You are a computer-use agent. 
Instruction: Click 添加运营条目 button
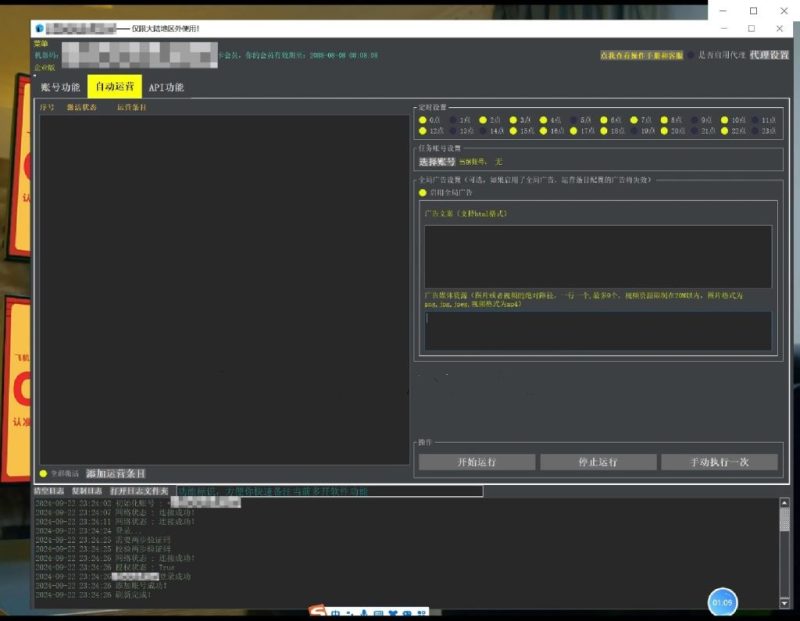pyautogui.click(x=115, y=473)
